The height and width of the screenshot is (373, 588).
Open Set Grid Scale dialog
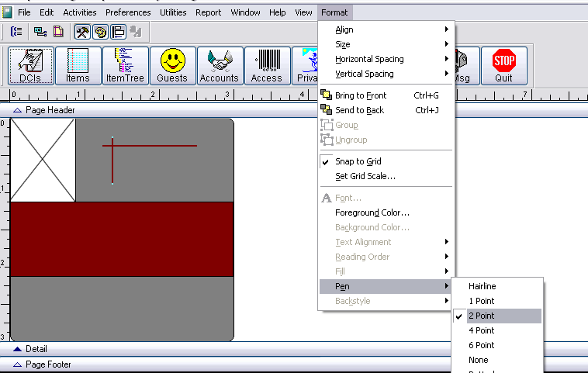point(386,176)
